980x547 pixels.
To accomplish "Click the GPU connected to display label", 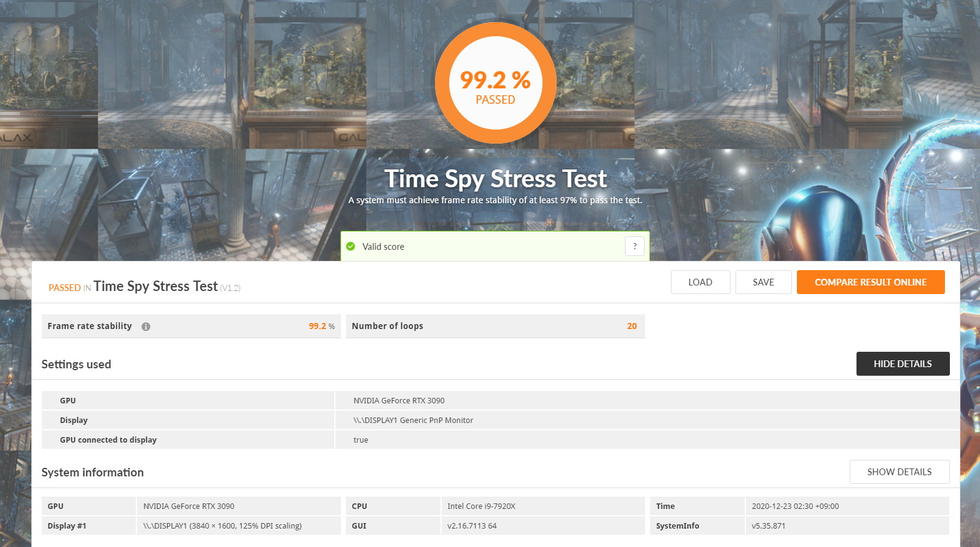I will [108, 440].
